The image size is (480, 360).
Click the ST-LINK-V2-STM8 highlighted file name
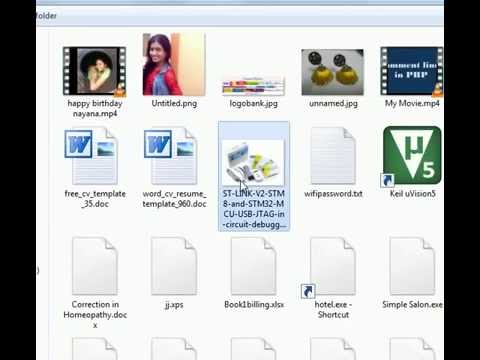(254, 209)
